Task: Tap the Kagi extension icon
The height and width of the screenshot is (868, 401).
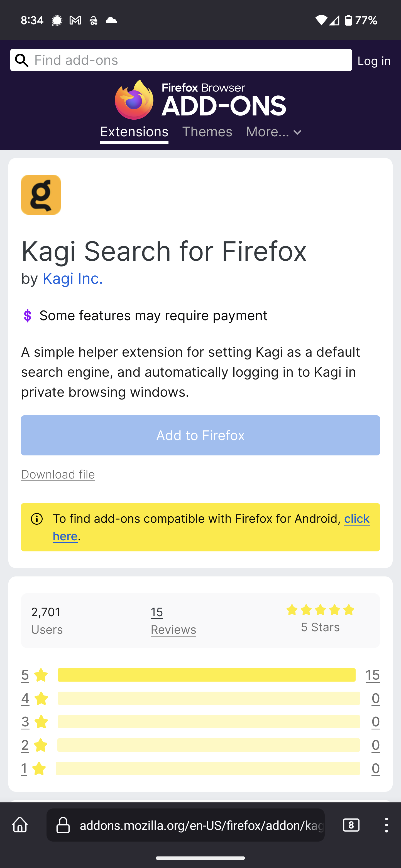Action: point(41,195)
